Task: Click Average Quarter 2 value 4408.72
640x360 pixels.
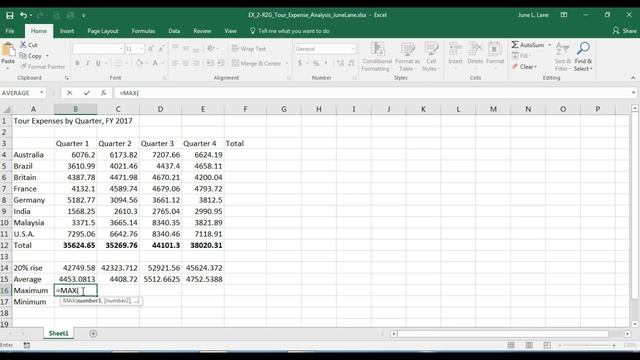Action: pyautogui.click(x=118, y=280)
